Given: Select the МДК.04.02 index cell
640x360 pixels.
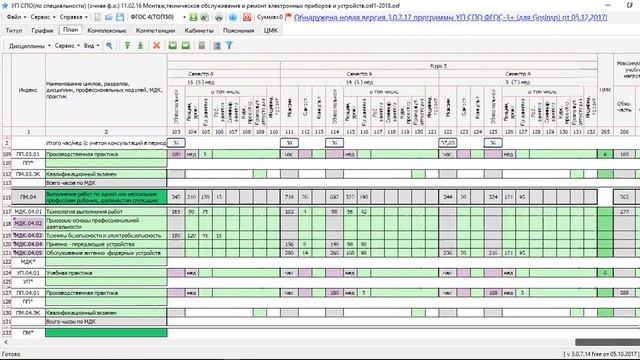Looking at the screenshot, I should [x=28, y=223].
